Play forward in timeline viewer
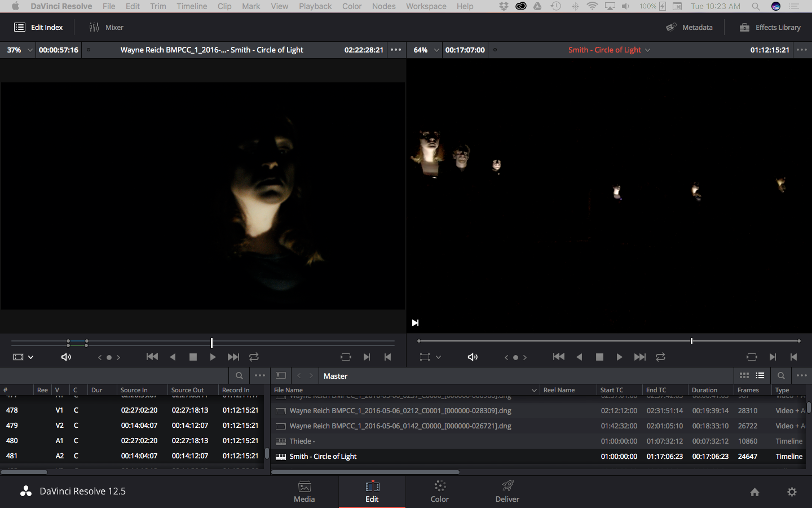 619,357
